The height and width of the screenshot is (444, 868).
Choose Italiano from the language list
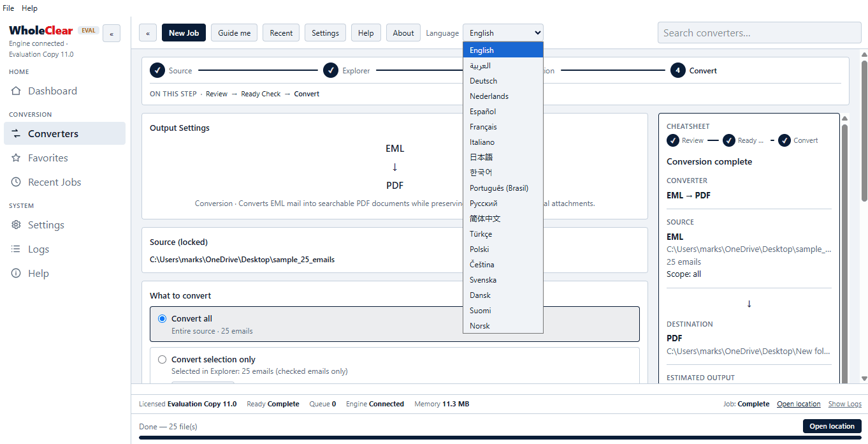click(x=503, y=142)
